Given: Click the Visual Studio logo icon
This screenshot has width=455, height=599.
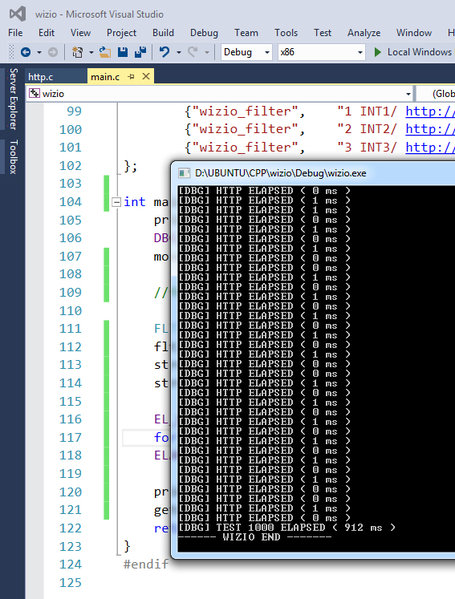Looking at the screenshot, I should (18, 14).
